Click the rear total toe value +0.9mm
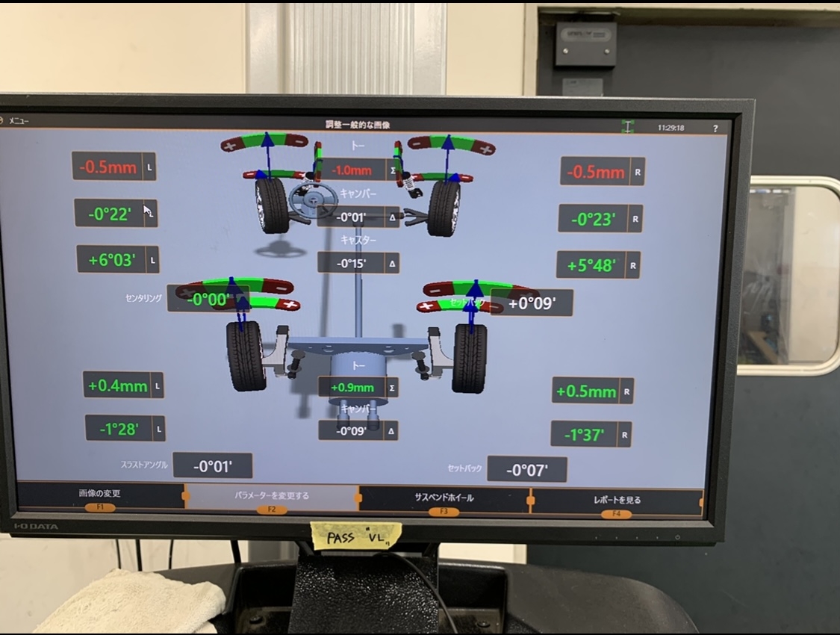Viewport: 840px width, 635px height. point(351,388)
